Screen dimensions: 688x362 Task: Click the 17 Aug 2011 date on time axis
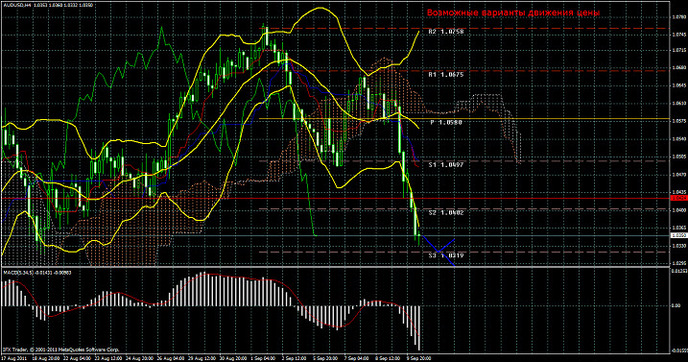pos(14,358)
